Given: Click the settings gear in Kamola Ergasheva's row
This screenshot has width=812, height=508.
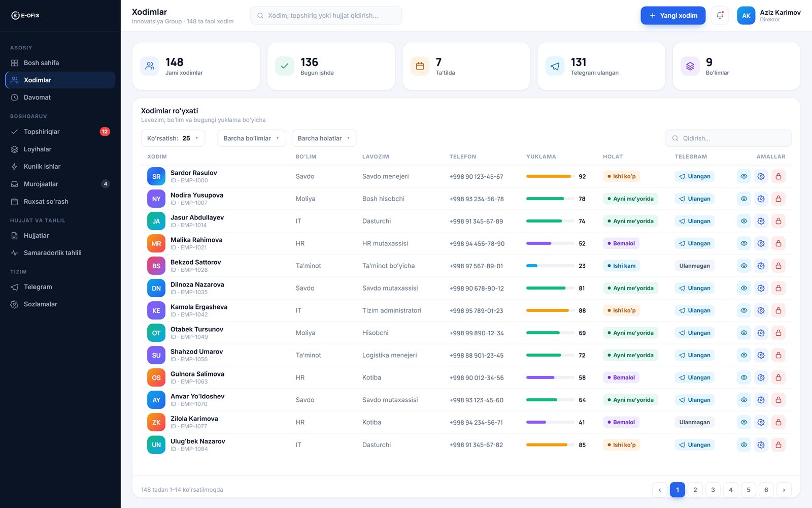Looking at the screenshot, I should coord(761,310).
